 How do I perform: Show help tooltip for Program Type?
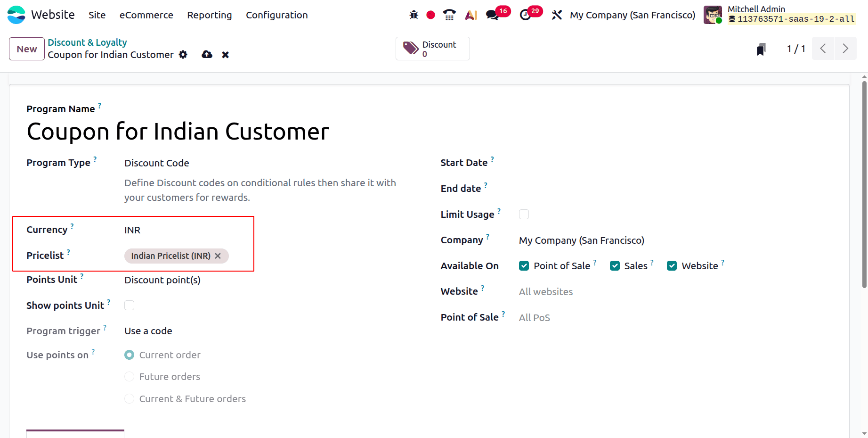click(95, 159)
